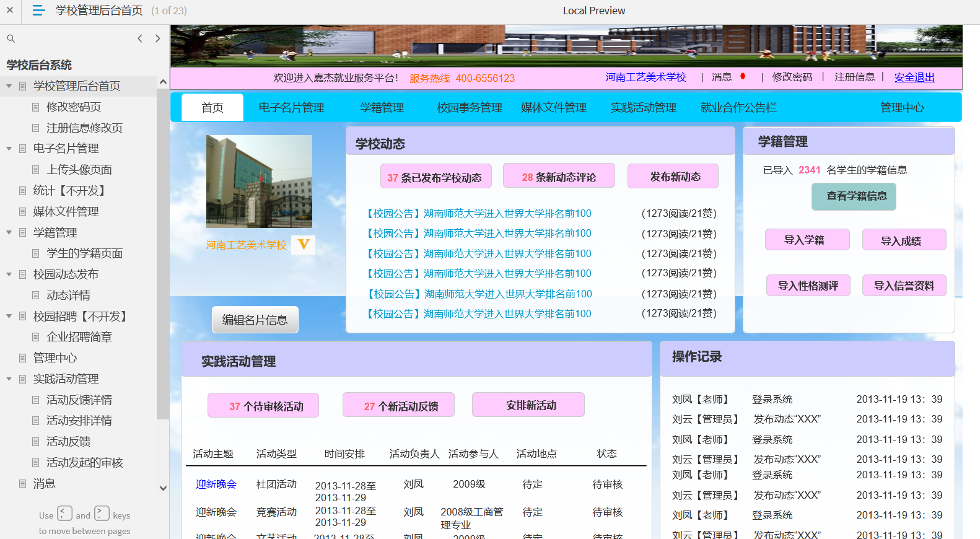
Task: Click the sidebar scrollbar down arrow
Action: coord(163,488)
